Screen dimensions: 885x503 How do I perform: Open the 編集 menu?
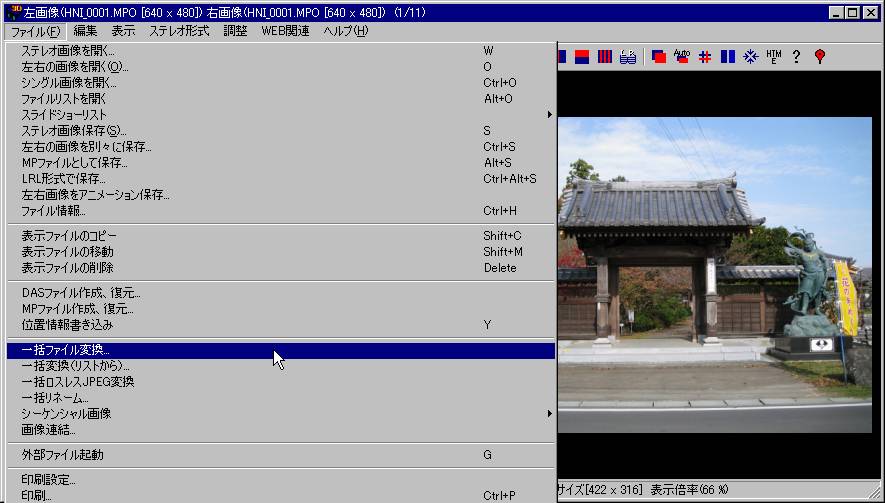coord(85,31)
